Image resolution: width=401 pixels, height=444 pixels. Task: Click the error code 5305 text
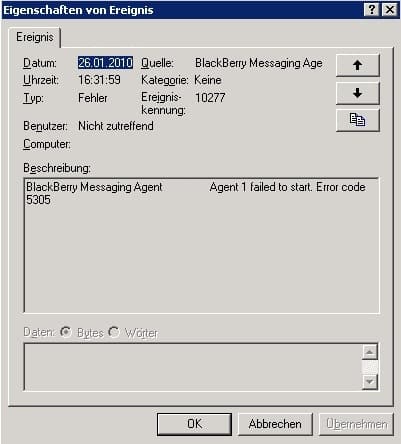[38, 200]
